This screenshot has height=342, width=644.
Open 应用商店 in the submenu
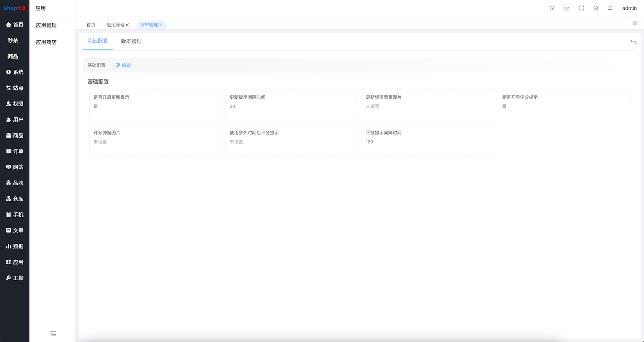point(46,42)
